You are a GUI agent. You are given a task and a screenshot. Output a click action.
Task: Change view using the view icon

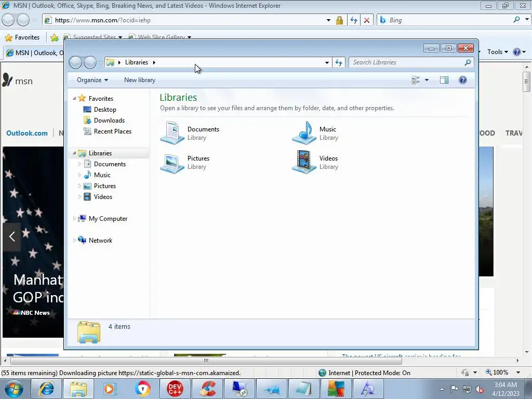click(x=416, y=80)
